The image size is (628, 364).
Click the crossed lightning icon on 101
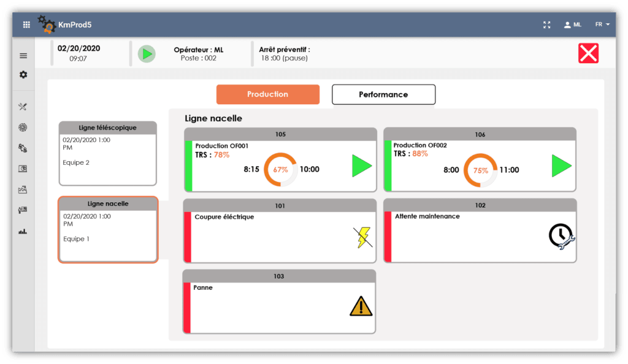pyautogui.click(x=363, y=238)
